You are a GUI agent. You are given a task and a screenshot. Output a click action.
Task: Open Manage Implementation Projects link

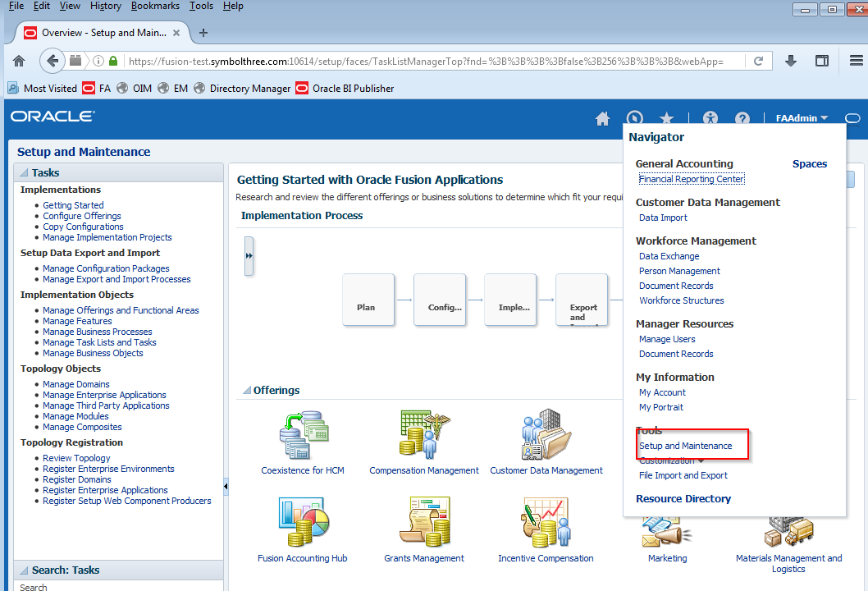[x=107, y=237]
